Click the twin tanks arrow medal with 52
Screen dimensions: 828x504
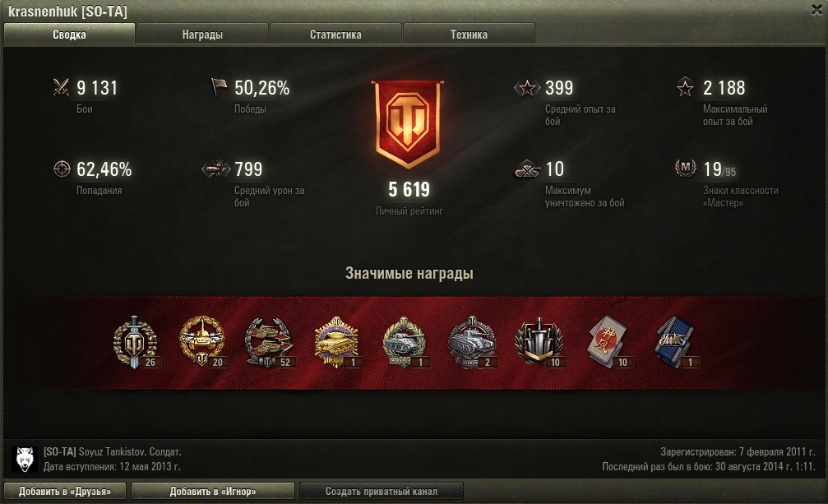click(x=270, y=342)
